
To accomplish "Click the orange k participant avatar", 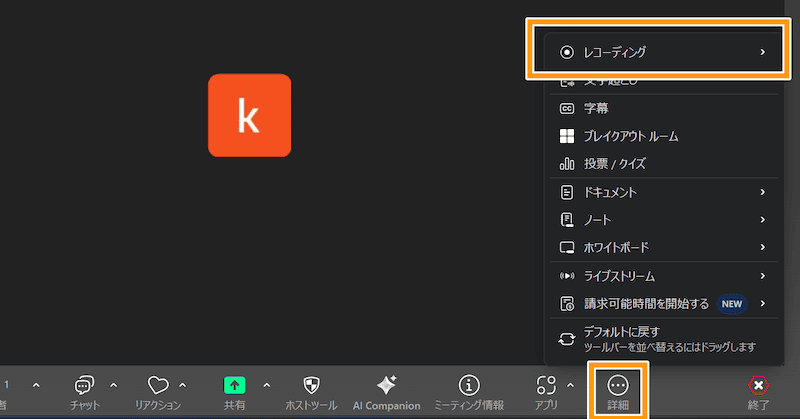I will point(249,115).
